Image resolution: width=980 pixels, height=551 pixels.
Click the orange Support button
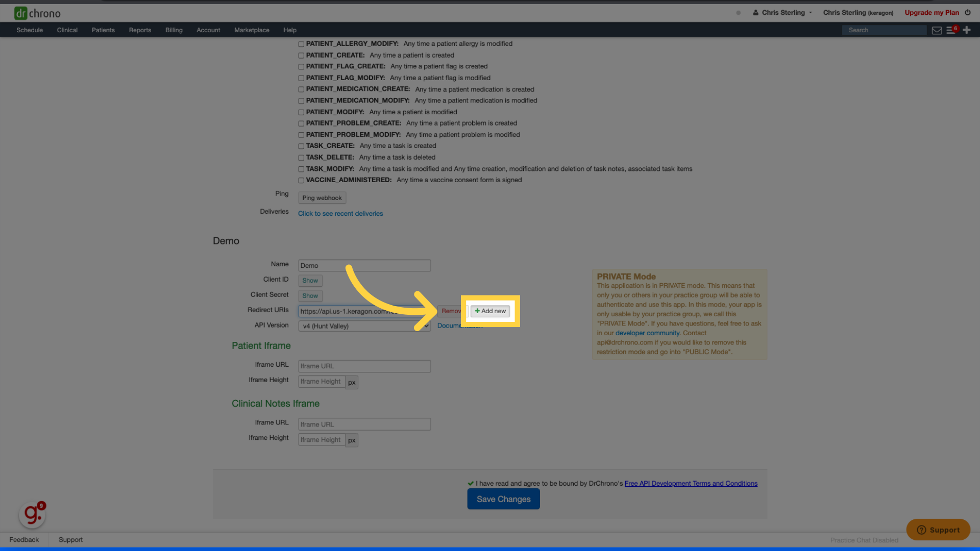click(938, 530)
